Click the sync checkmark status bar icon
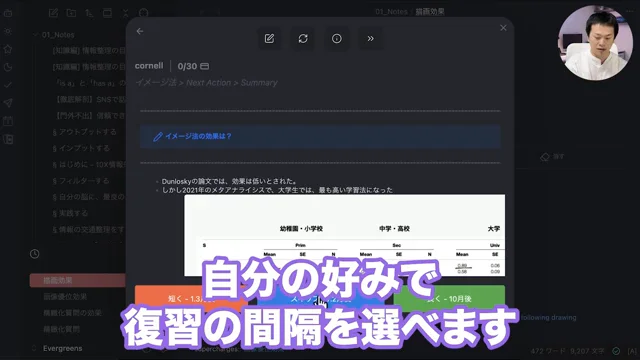This screenshot has height=360, width=640. tap(616, 351)
